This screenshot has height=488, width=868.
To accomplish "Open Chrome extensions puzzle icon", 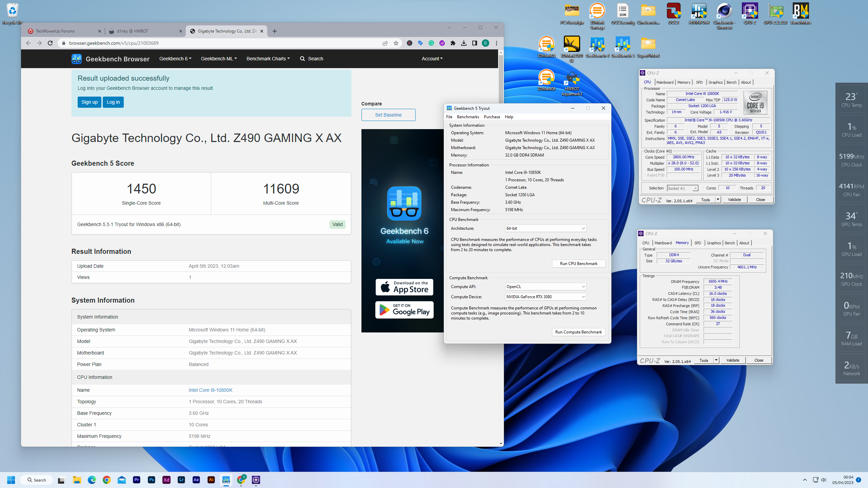I will pyautogui.click(x=453, y=43).
